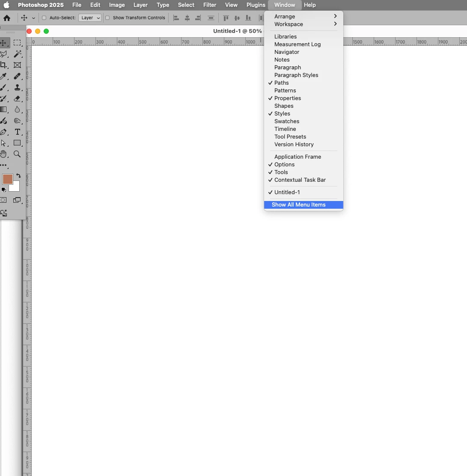This screenshot has width=467, height=476.
Task: Click Align horizontal centers icon
Action: point(187,18)
